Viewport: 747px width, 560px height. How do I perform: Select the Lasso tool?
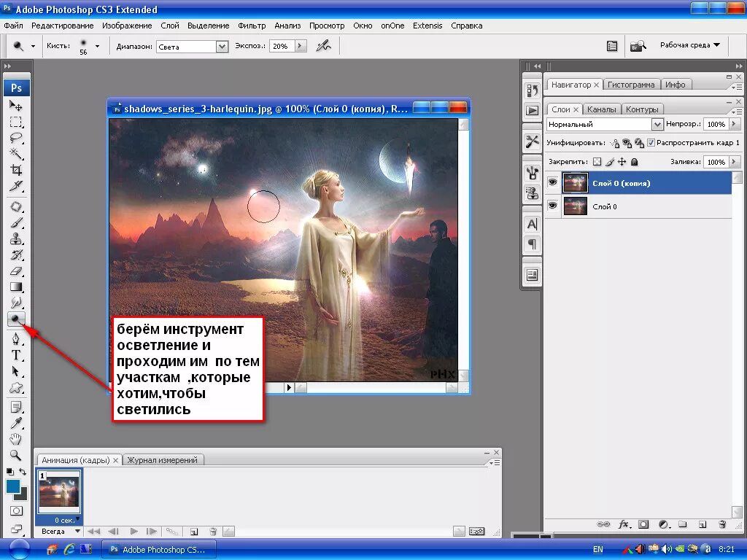point(16,138)
